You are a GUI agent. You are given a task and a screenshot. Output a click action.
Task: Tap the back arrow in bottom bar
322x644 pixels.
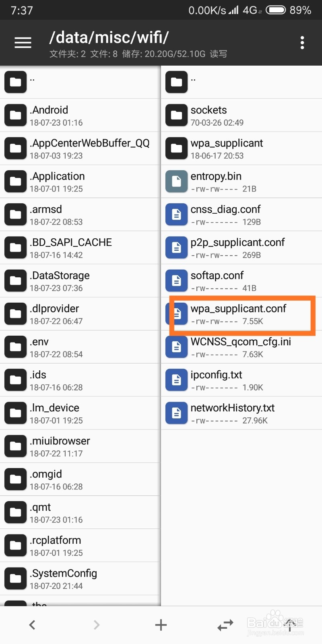point(32,625)
